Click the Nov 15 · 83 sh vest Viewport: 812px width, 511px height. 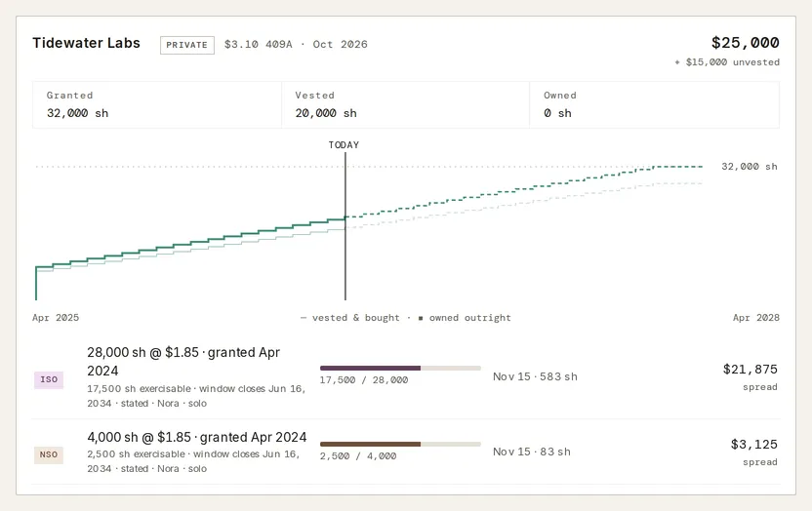point(532,452)
